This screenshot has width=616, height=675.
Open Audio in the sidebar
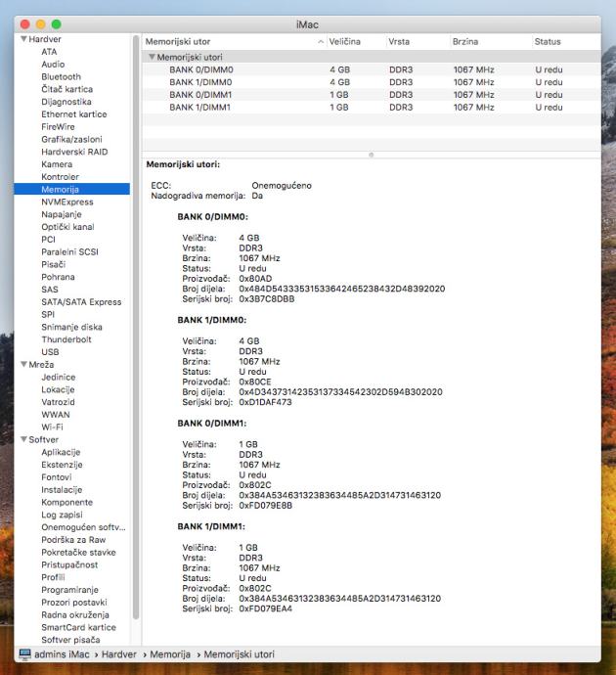coord(53,65)
